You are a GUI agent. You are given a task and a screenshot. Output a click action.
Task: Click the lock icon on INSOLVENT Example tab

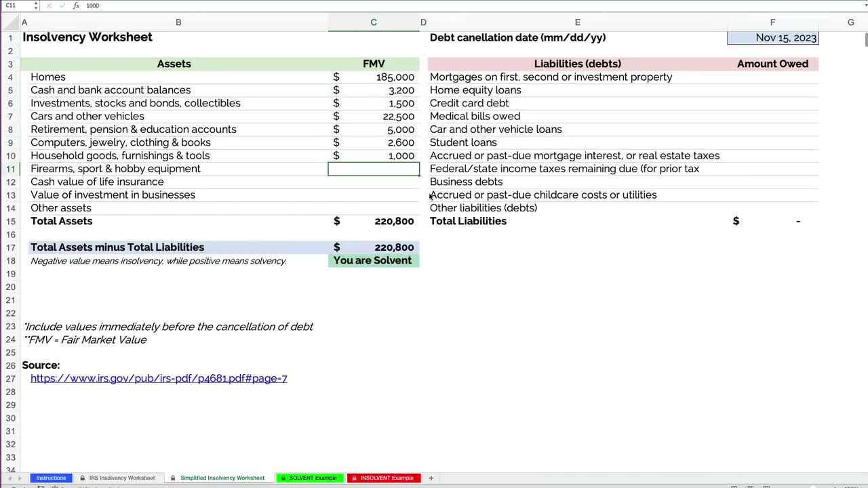(353, 478)
